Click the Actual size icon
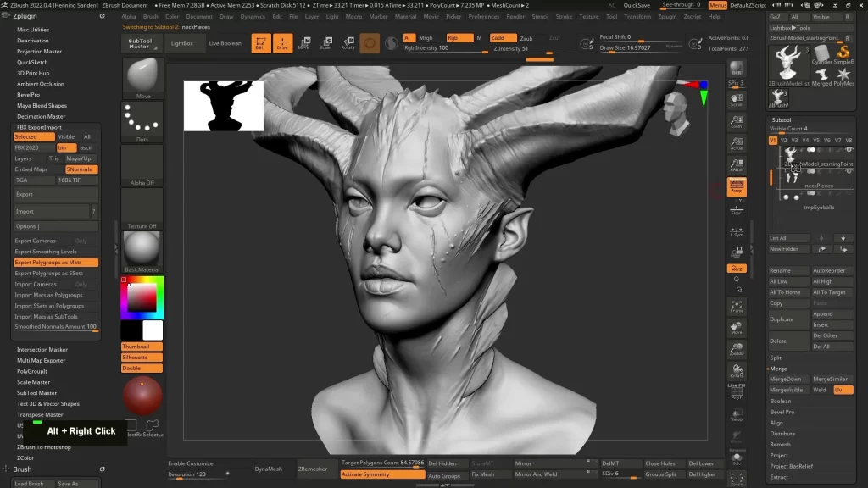This screenshot has width=868, height=488. point(737,144)
